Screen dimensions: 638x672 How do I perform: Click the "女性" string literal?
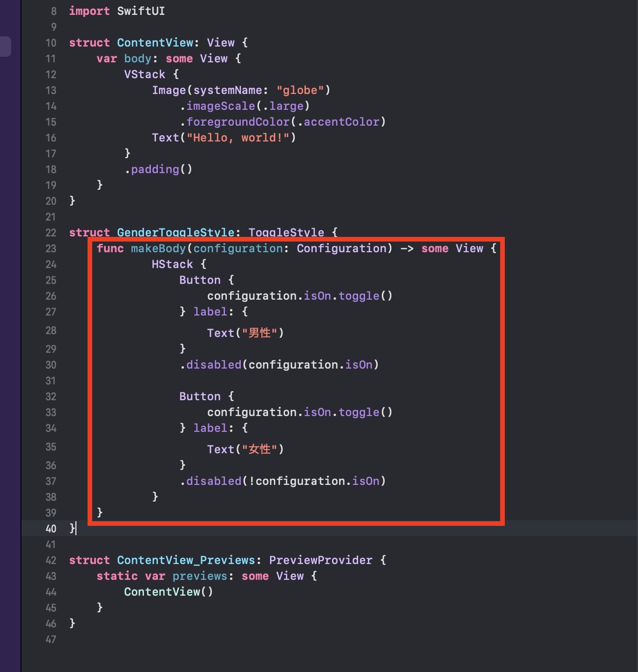point(259,450)
